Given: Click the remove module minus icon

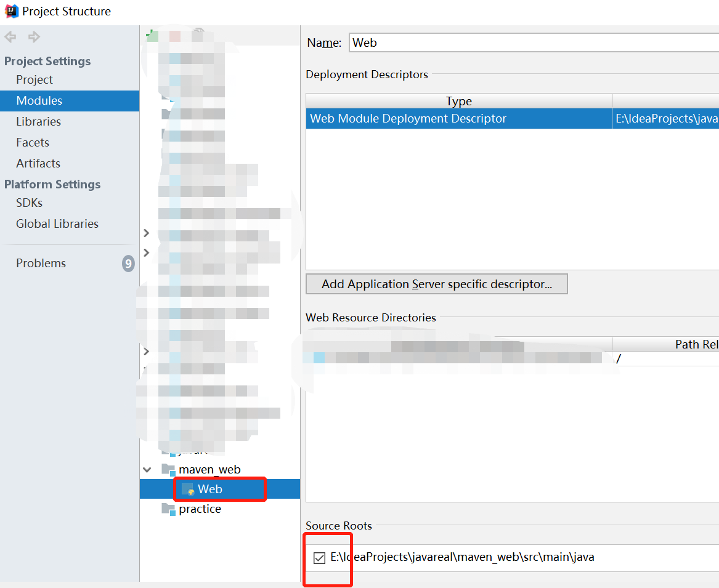Looking at the screenshot, I should (175, 36).
